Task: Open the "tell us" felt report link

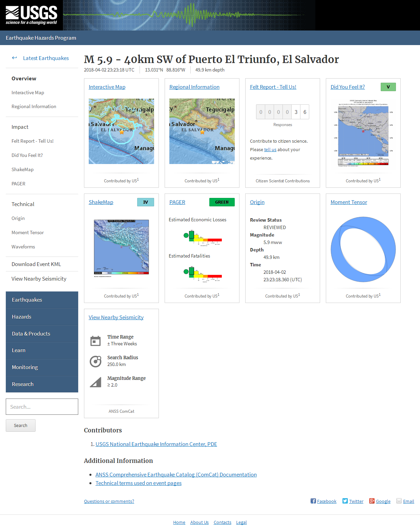Action: [x=270, y=150]
